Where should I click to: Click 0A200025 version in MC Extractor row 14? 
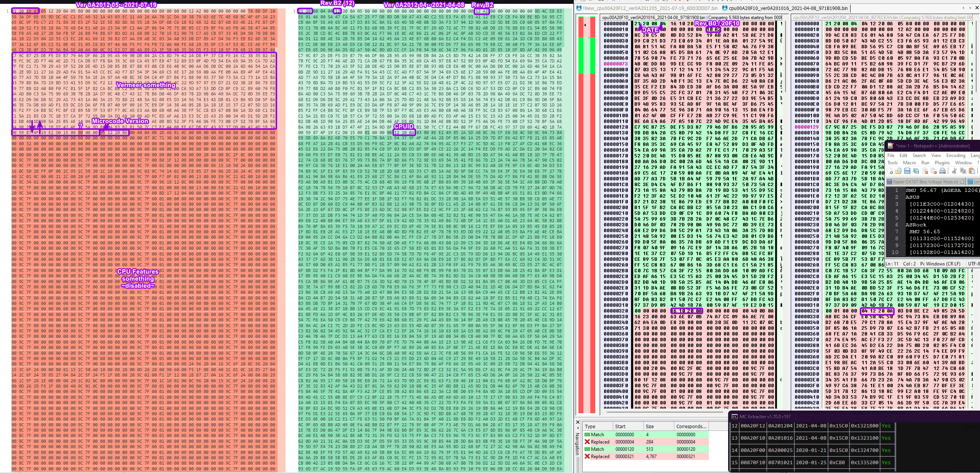[780, 450]
